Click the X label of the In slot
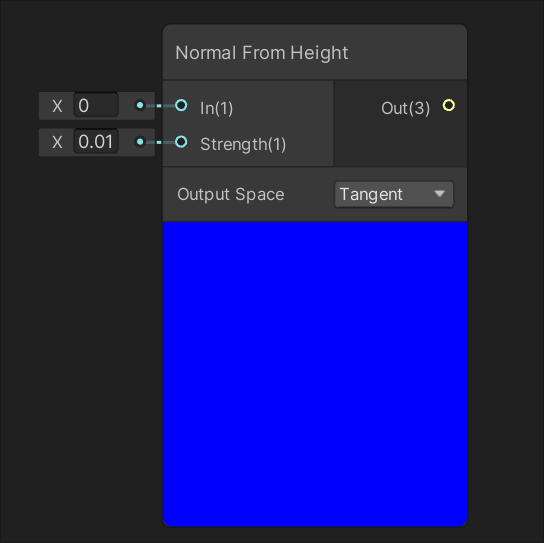544x543 pixels. [x=57, y=106]
